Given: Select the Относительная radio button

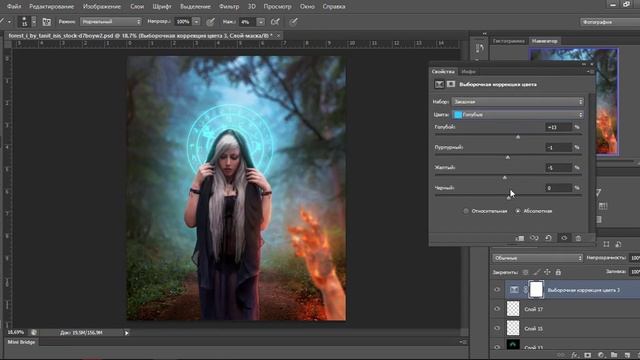Looking at the screenshot, I should point(466,211).
